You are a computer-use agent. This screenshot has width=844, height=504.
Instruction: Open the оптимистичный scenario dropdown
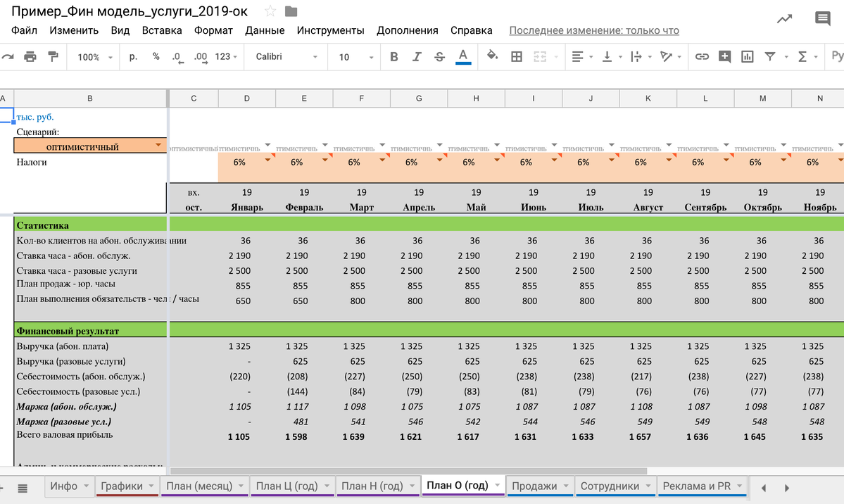point(158,146)
